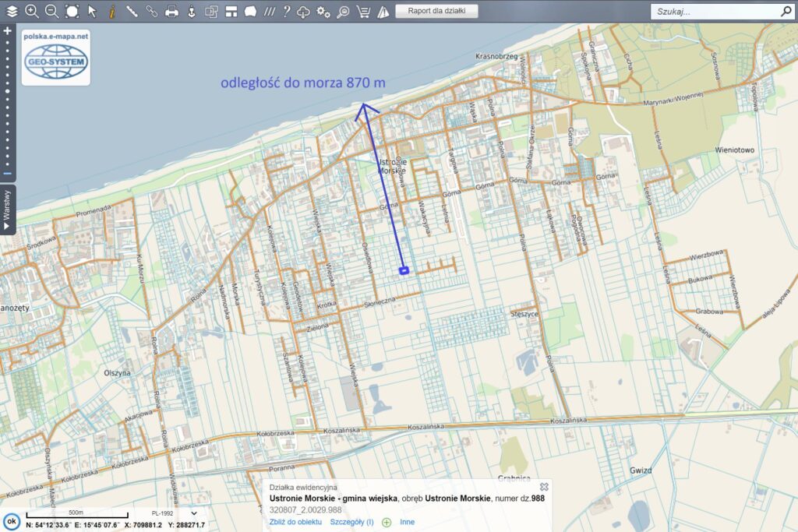Open the layers stack icon in toolbar
The width and height of the screenshot is (798, 532).
pos(12,11)
